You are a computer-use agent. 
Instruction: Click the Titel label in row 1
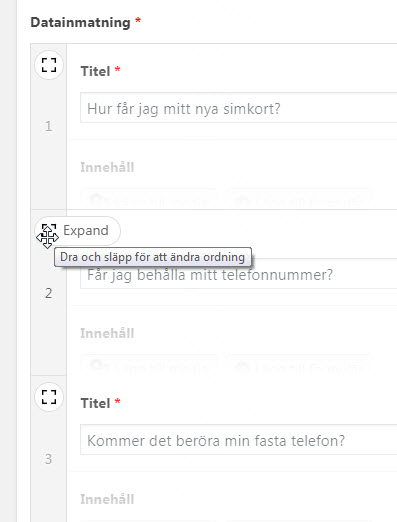click(x=95, y=71)
